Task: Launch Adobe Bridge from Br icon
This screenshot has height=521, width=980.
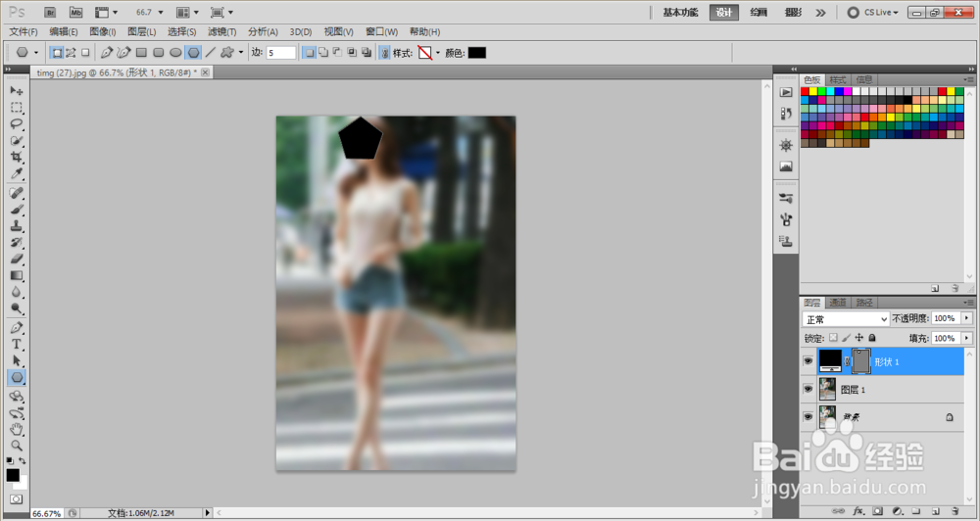Action: (x=51, y=13)
